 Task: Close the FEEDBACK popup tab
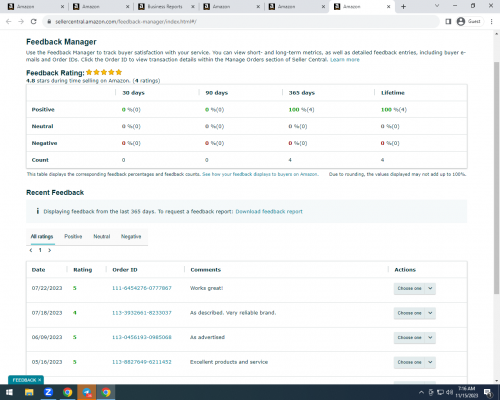click(39, 380)
